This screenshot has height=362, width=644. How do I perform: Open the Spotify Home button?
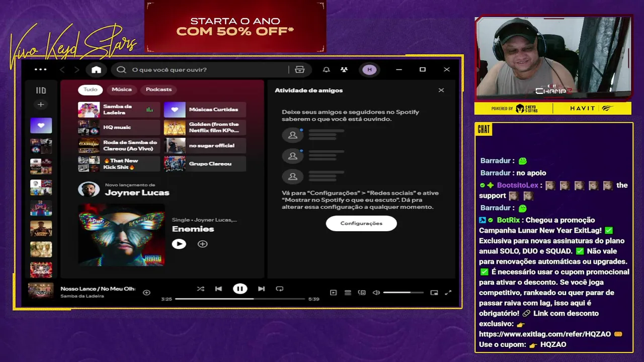pos(96,69)
